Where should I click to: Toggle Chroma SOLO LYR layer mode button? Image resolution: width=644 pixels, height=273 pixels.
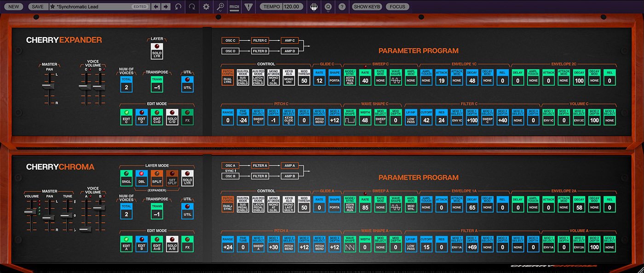187,177
